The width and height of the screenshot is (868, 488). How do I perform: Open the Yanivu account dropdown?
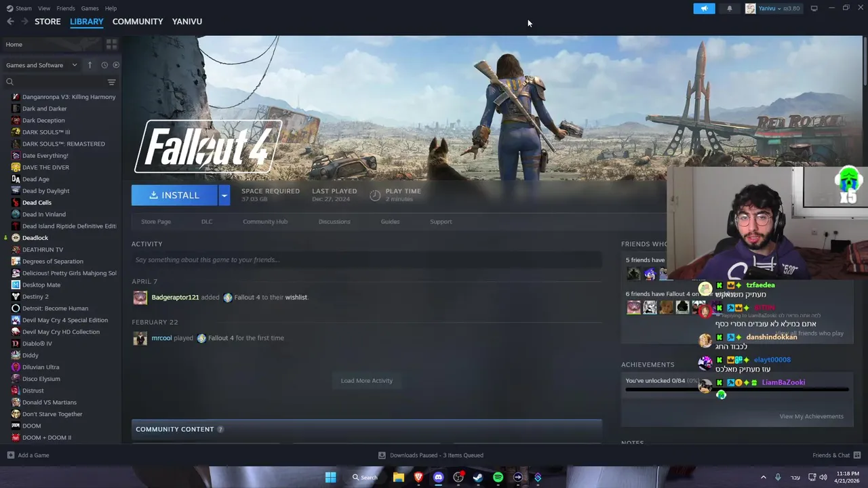[773, 8]
